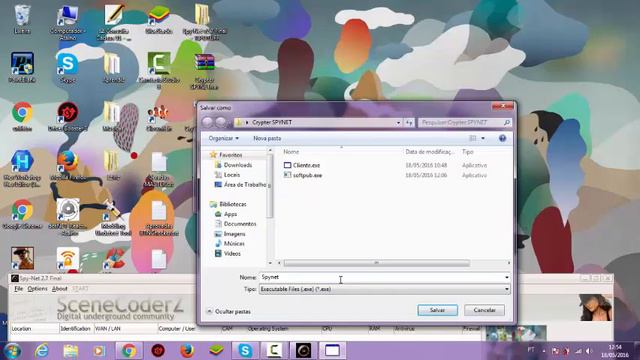This screenshot has width=640, height=360.
Task: Expand the view options dropdown arrow
Action: [x=483, y=138]
